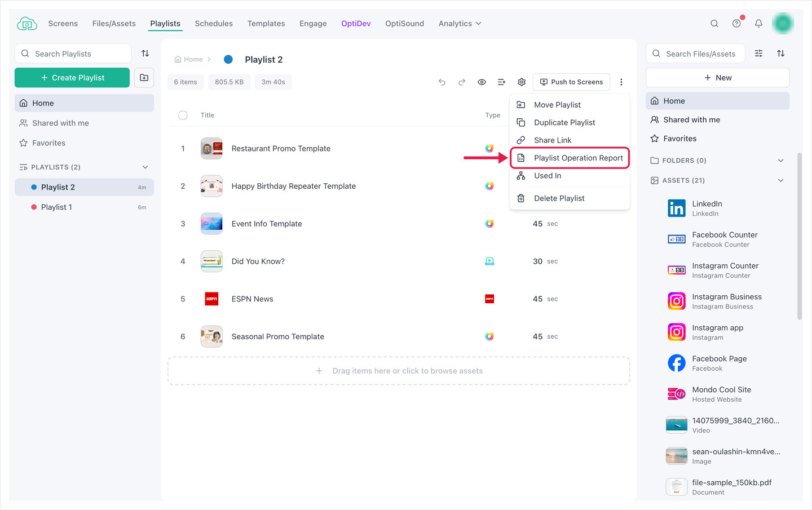Choose Move Playlist from the menu
This screenshot has width=812, height=510.
pyautogui.click(x=570, y=105)
